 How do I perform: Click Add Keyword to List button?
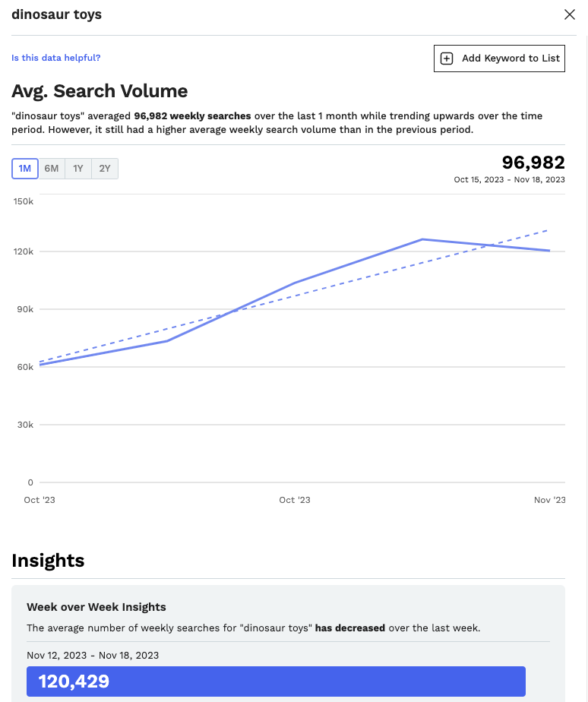point(499,58)
